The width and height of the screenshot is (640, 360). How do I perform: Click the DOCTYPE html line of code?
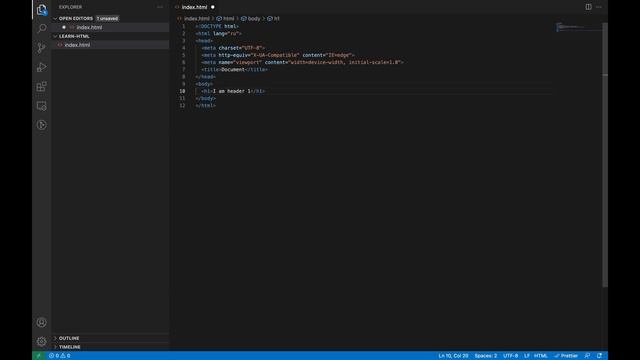[217, 26]
